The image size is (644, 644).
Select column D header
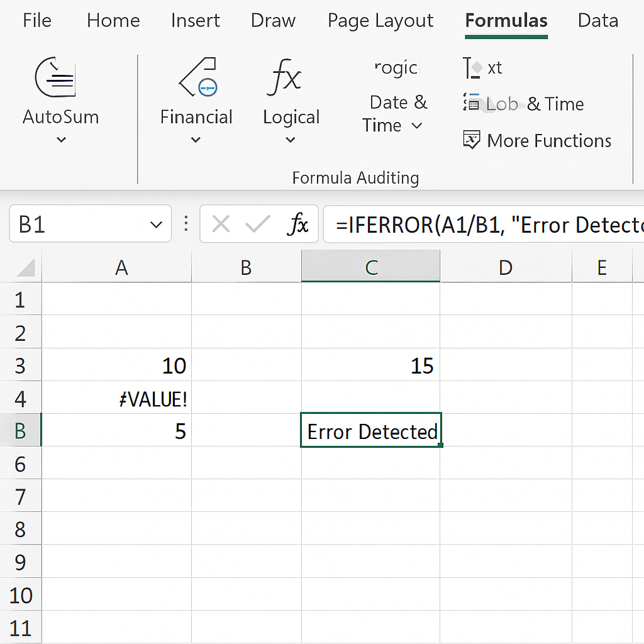point(505,268)
